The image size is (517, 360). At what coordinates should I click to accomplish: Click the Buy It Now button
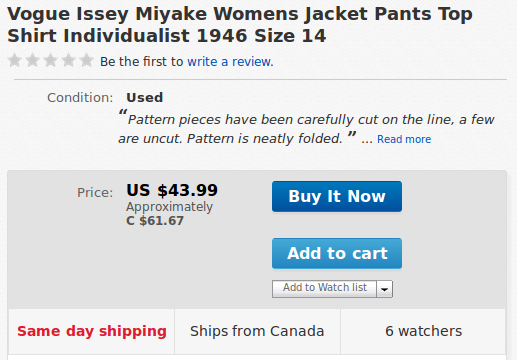337,196
